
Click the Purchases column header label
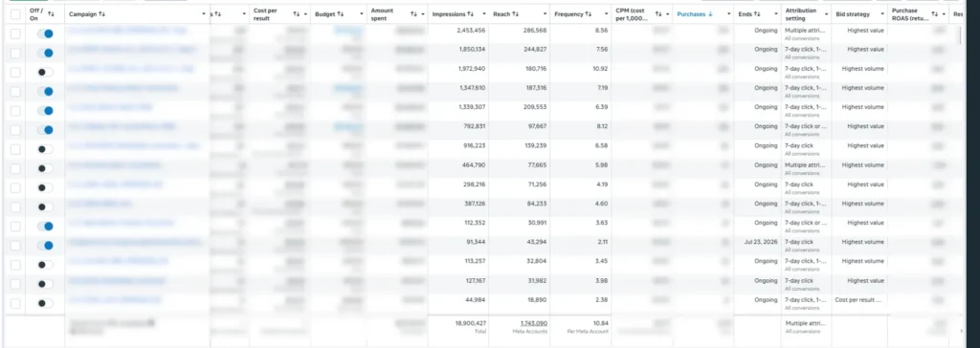coord(691,13)
